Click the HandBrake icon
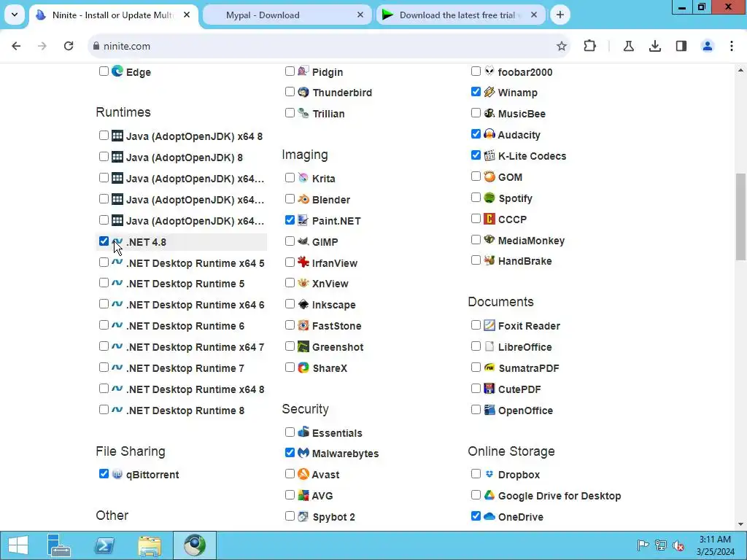This screenshot has width=747, height=560. (x=489, y=260)
